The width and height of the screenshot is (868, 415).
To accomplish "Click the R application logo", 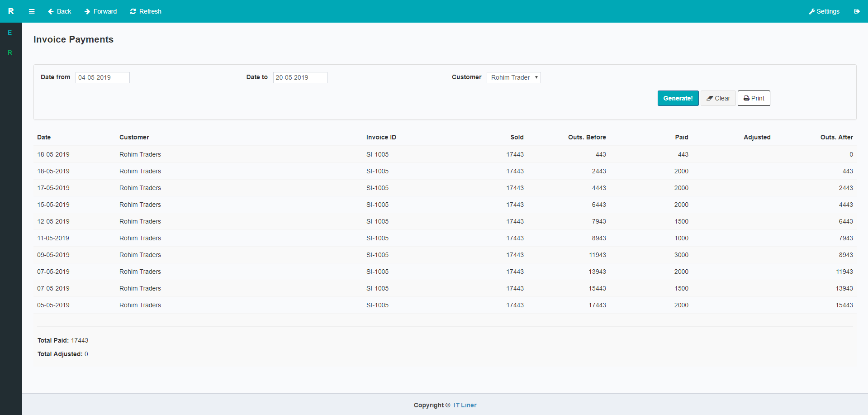I will pyautogui.click(x=11, y=11).
